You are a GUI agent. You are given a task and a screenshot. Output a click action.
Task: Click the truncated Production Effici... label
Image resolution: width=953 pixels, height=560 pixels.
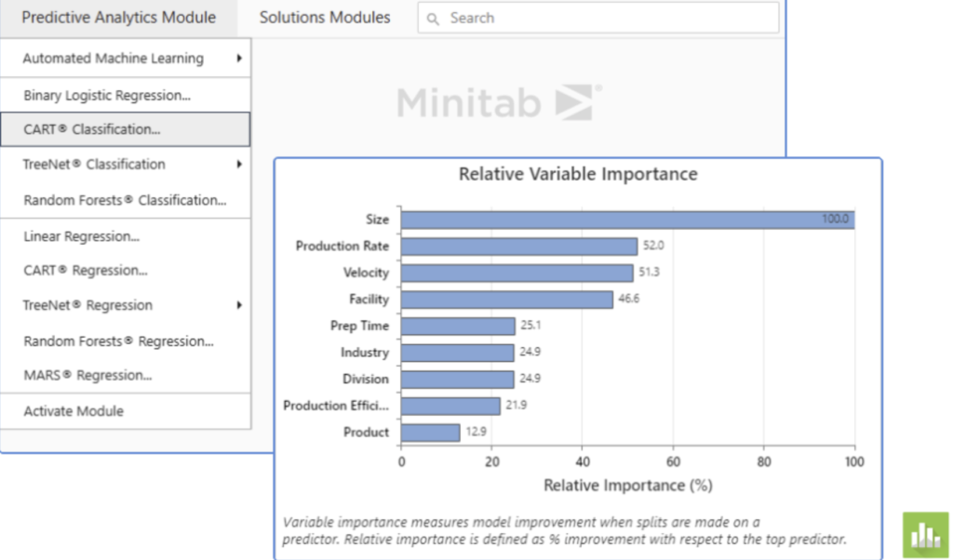pyautogui.click(x=336, y=406)
